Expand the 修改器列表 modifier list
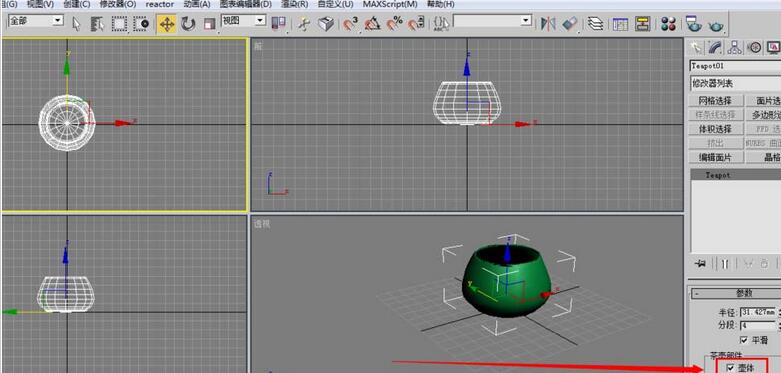781x373 pixels. [735, 83]
